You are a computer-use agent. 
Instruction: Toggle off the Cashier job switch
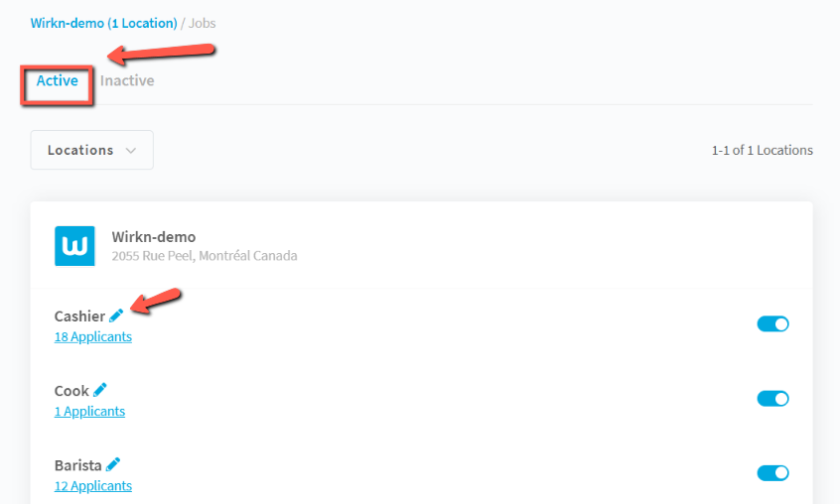[772, 323]
